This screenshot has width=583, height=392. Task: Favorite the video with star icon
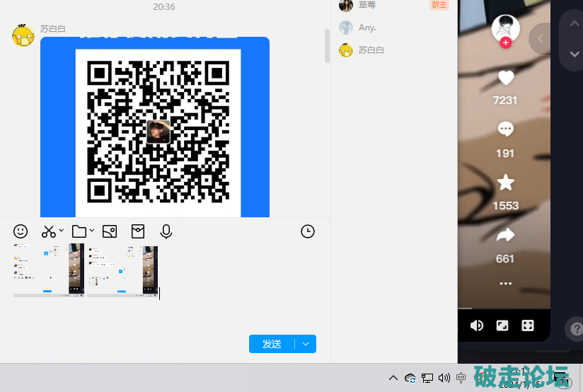click(x=505, y=183)
